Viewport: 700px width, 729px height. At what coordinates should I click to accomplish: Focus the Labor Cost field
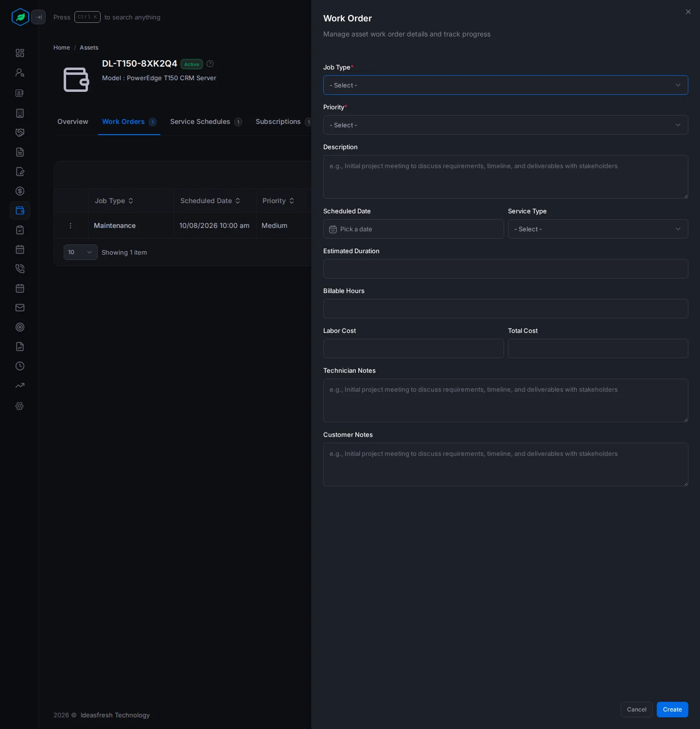click(x=414, y=348)
